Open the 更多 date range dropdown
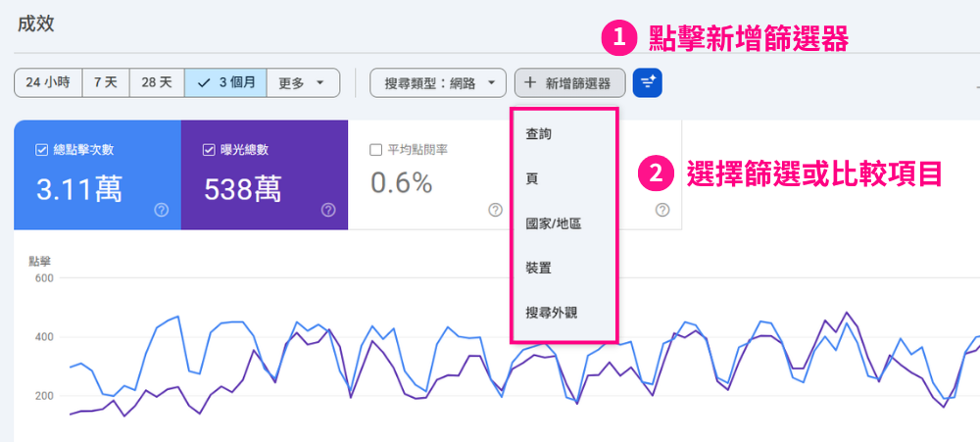 point(303,83)
